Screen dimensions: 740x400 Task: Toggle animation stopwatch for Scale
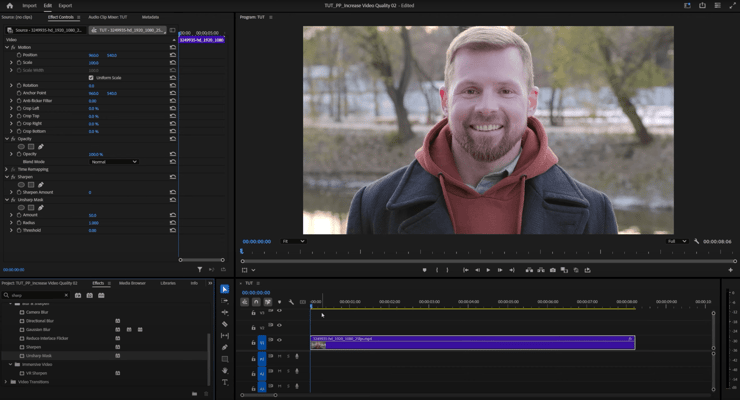click(x=19, y=62)
